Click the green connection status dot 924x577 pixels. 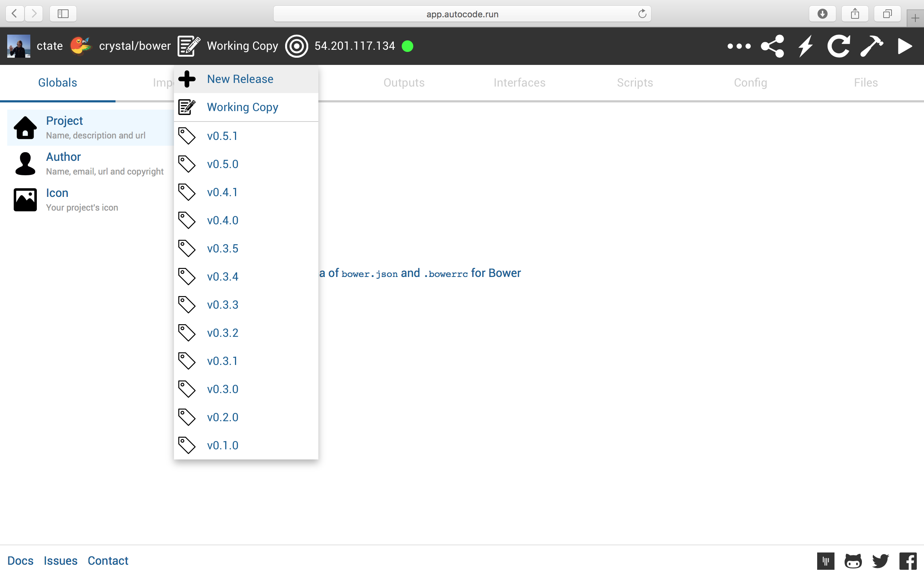(407, 46)
